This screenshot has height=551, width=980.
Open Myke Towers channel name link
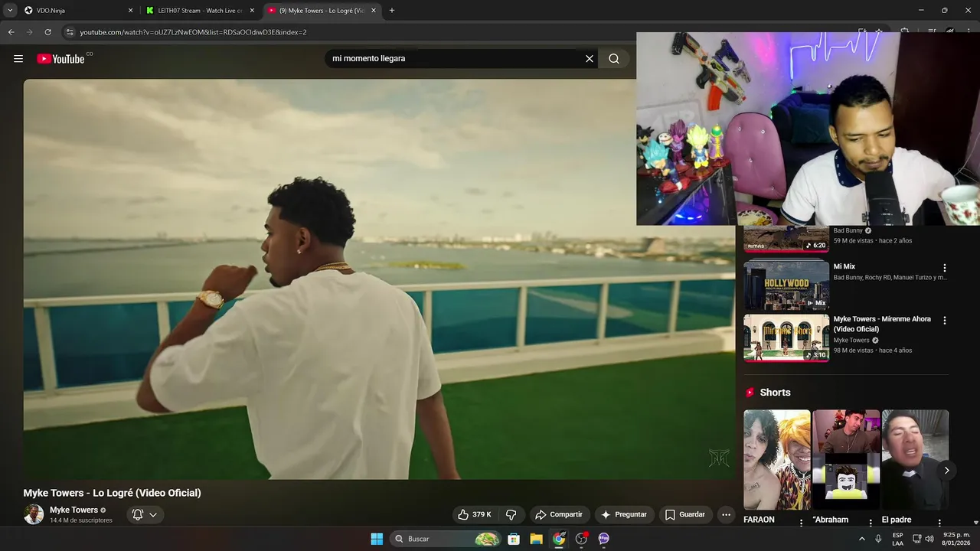click(73, 510)
